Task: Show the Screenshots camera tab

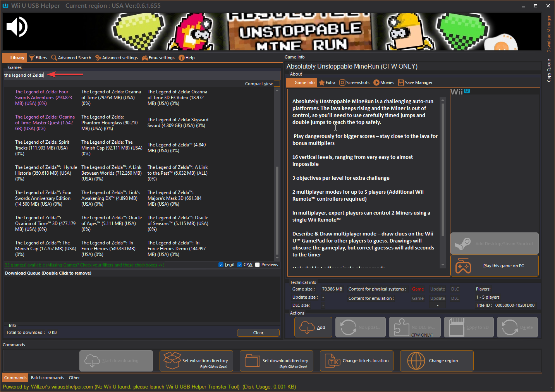Action: pyautogui.click(x=354, y=83)
